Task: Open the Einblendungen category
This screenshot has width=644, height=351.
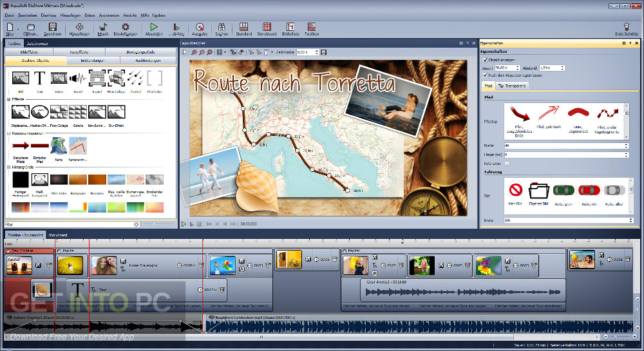Action: 92,61
